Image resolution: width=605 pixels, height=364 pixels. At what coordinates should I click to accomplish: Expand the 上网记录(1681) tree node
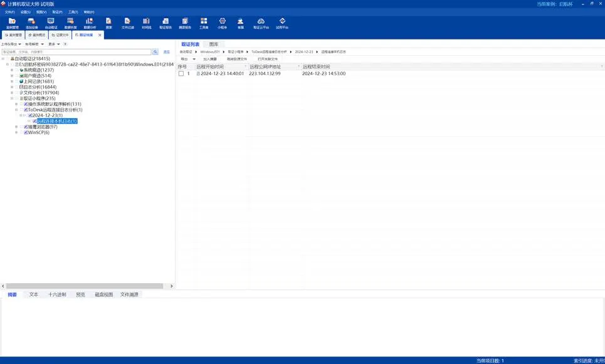pyautogui.click(x=11, y=81)
